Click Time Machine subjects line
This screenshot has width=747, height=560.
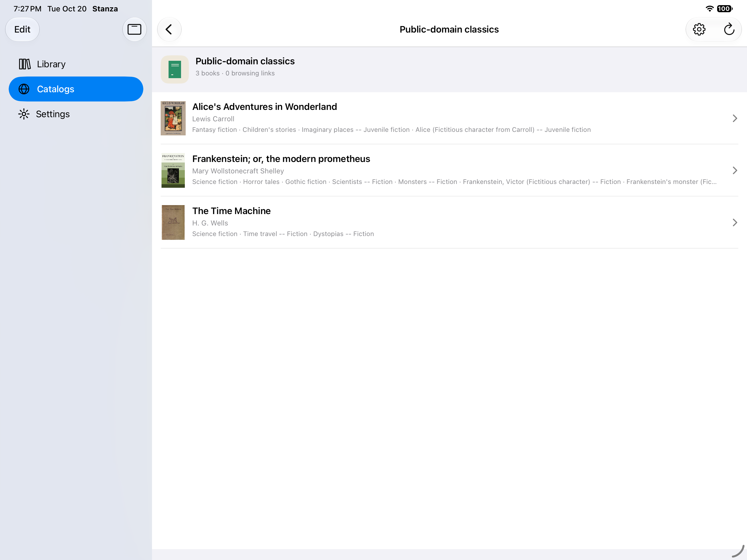tap(283, 234)
